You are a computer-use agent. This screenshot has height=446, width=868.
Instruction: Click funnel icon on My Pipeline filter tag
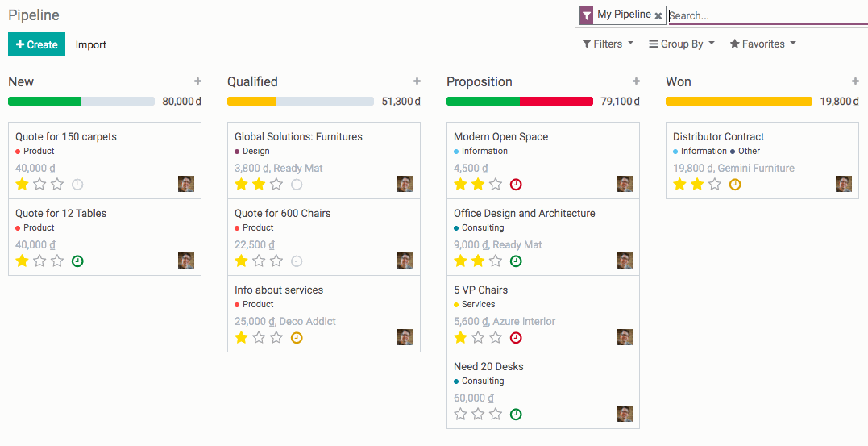point(586,15)
